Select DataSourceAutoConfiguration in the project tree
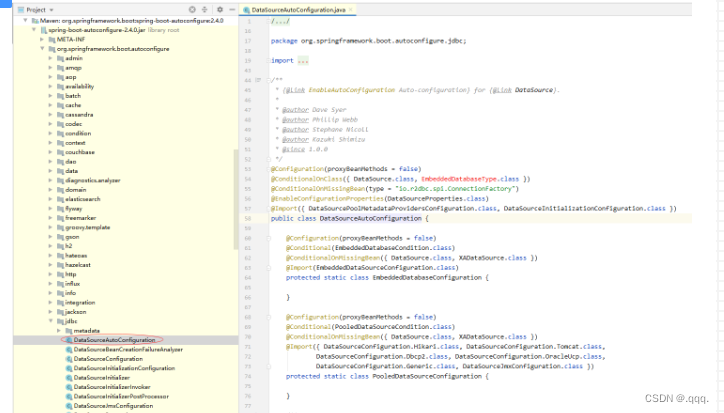This screenshot has height=413, width=724. coord(114,340)
